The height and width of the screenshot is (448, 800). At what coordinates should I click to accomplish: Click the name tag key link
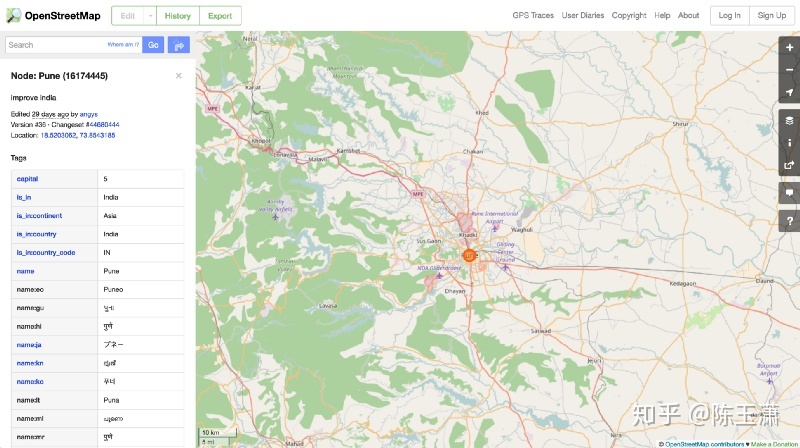pos(25,271)
